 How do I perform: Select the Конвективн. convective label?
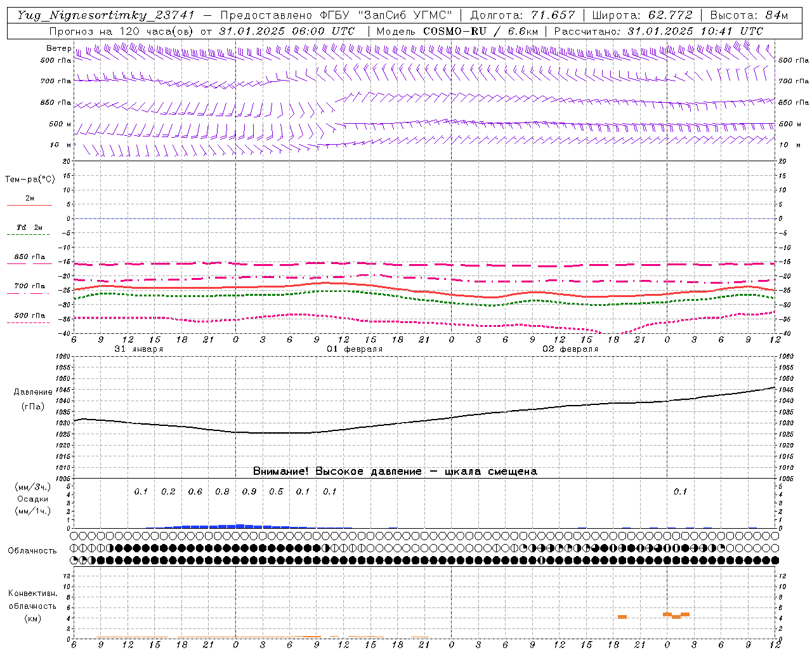point(32,594)
